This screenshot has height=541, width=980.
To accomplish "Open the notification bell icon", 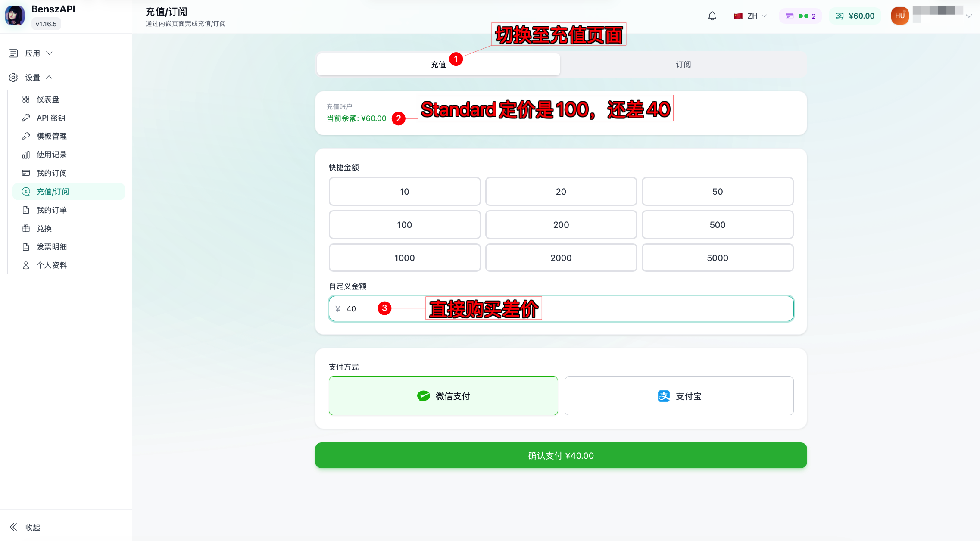I will [712, 16].
